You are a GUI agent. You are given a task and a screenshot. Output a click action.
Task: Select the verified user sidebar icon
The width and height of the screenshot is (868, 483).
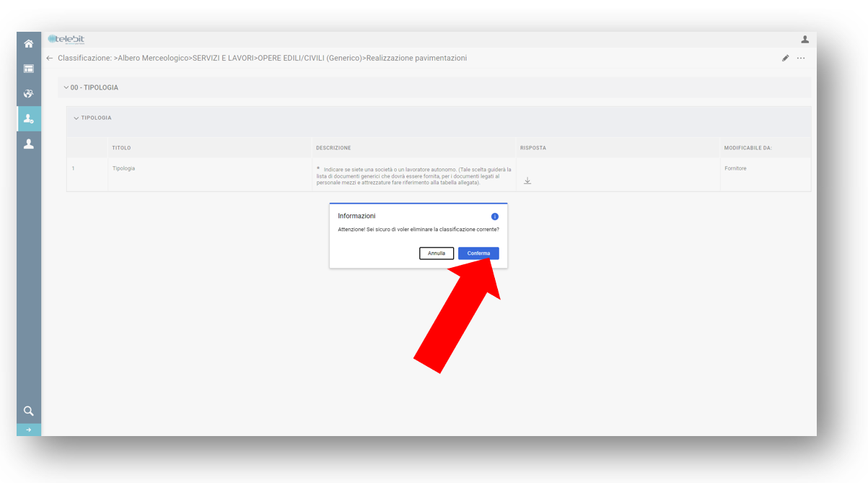[29, 119]
